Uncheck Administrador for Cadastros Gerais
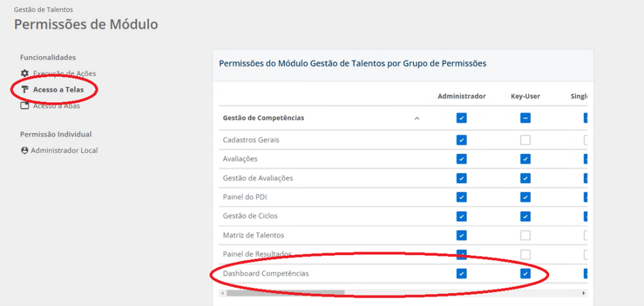 coord(461,140)
